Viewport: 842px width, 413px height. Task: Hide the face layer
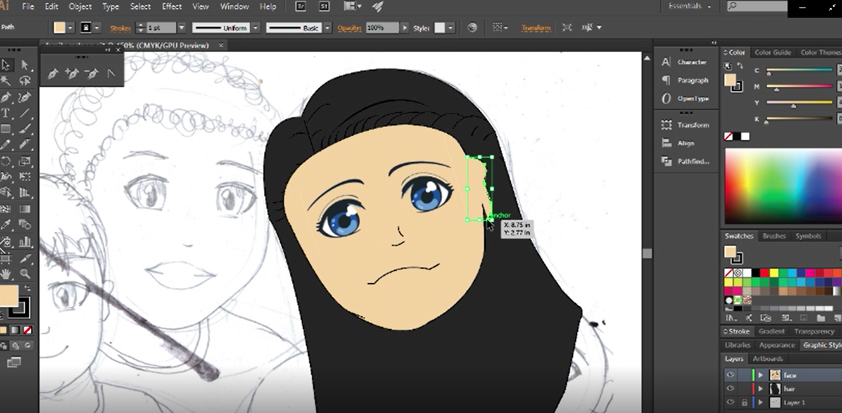pos(729,375)
